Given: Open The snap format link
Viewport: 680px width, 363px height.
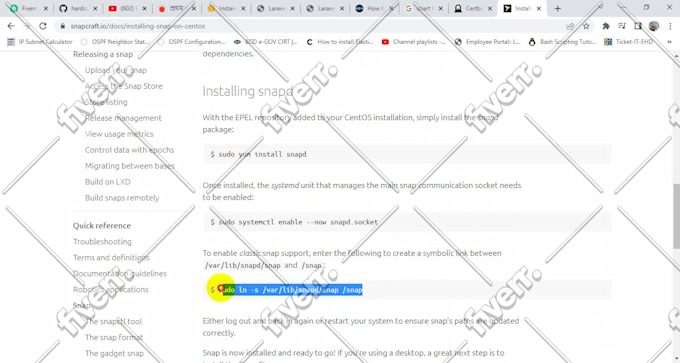Looking at the screenshot, I should 114,337.
